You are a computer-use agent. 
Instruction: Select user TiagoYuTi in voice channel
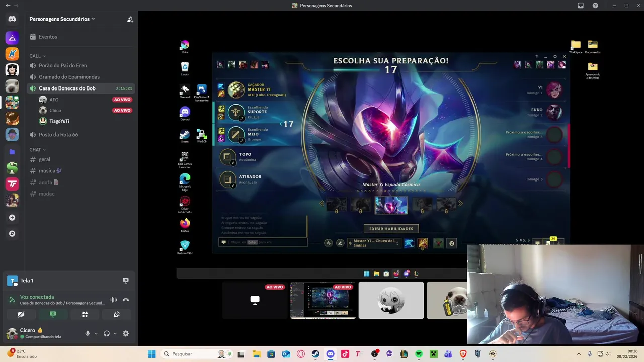(x=86, y=121)
